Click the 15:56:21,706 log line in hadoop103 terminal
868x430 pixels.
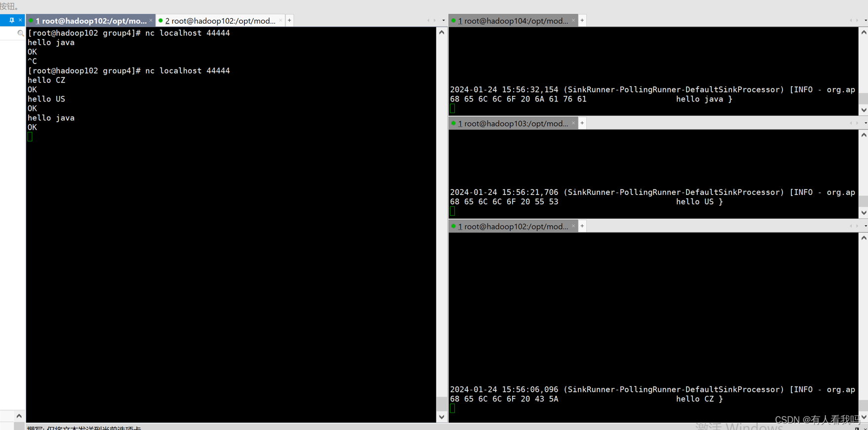pyautogui.click(x=652, y=192)
